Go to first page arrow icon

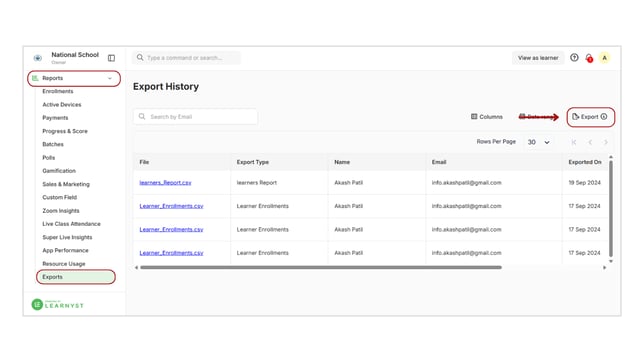pos(574,142)
